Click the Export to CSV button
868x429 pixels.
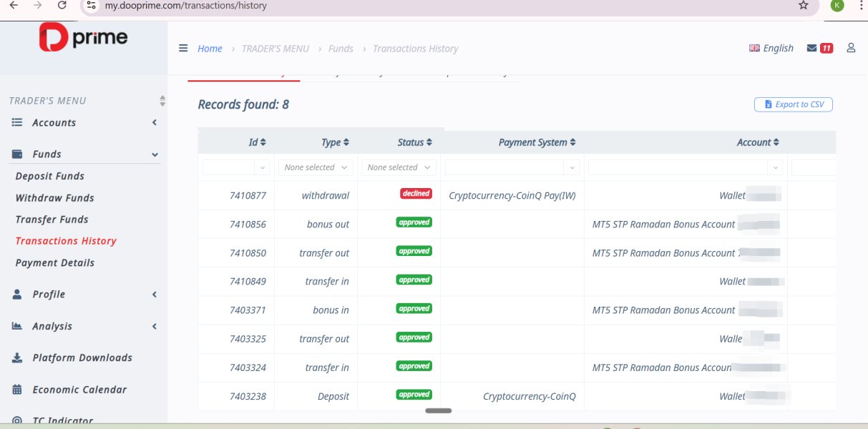[793, 104]
